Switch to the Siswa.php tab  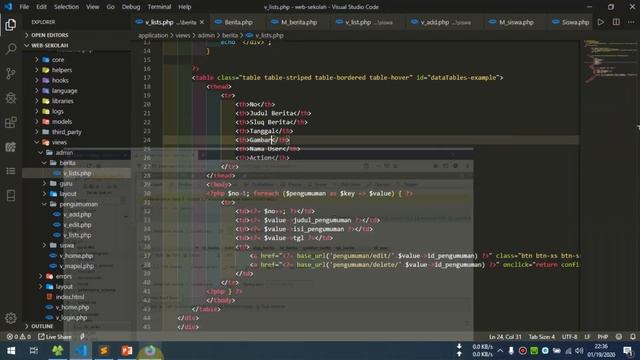tap(574, 22)
